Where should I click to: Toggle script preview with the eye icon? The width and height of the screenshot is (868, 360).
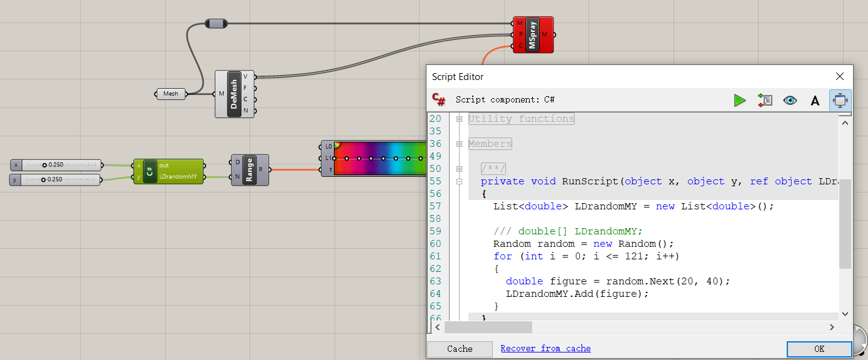[790, 100]
